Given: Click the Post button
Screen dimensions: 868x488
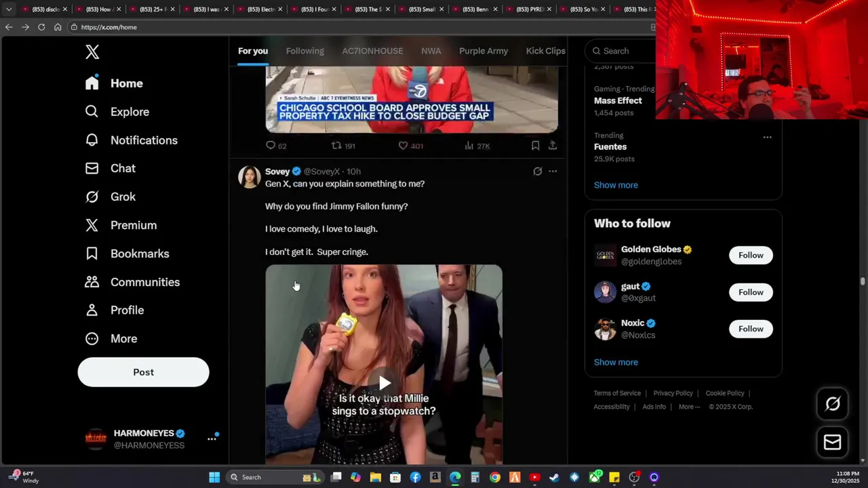Looking at the screenshot, I should coord(143,372).
